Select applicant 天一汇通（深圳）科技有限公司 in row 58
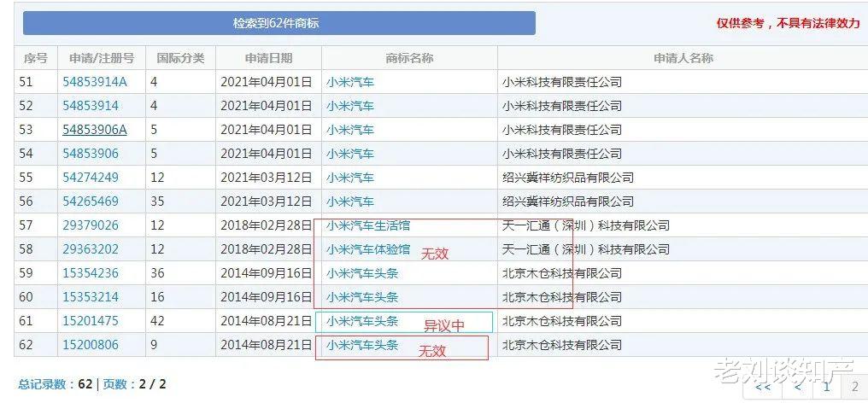 point(586,249)
